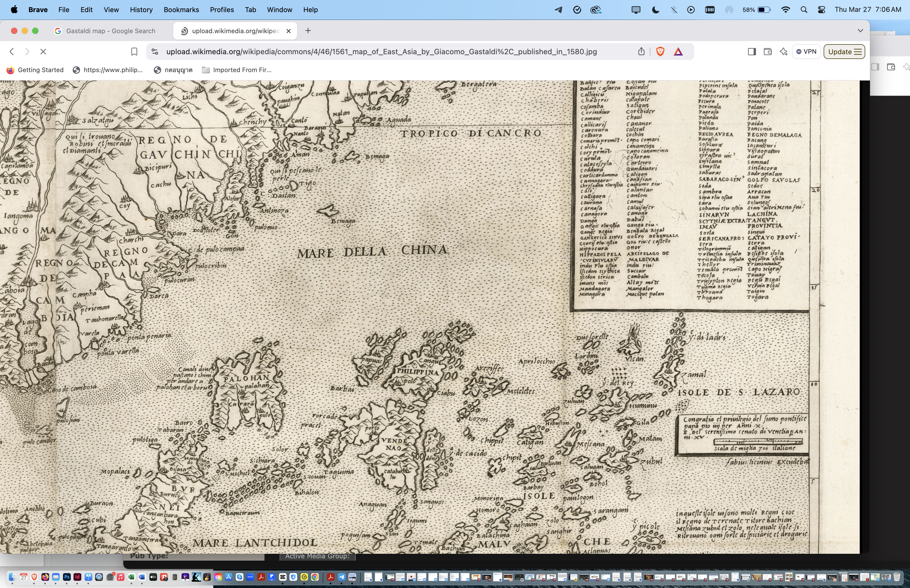Image resolution: width=910 pixels, height=588 pixels.
Task: Open the Tab menu
Action: 250,9
